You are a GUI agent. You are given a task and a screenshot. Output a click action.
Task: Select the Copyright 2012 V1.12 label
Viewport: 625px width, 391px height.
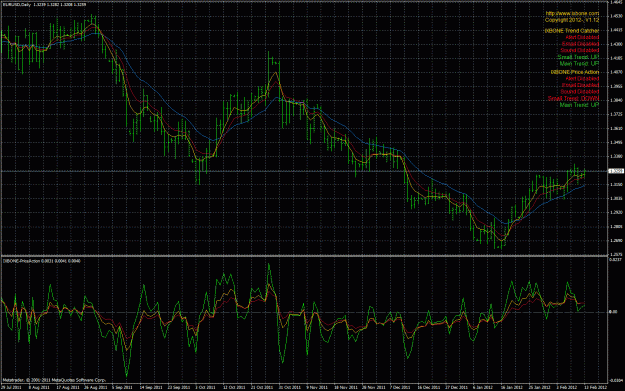572,20
